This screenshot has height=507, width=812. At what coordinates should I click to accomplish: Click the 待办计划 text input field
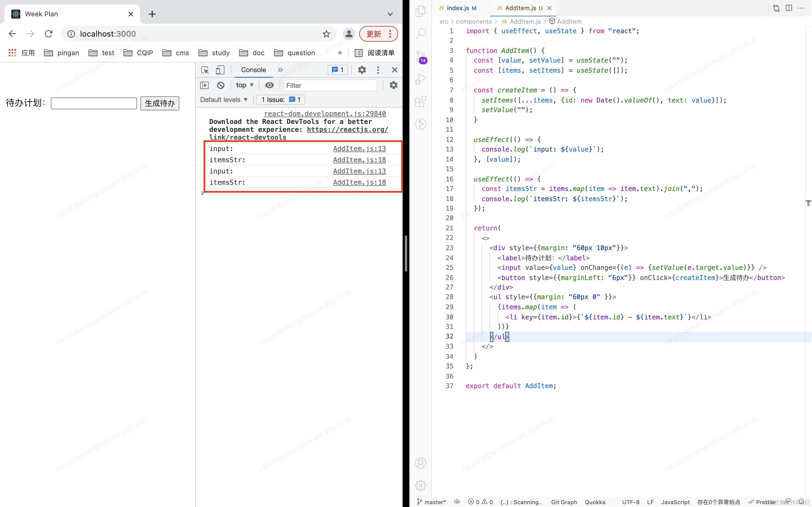tap(94, 103)
